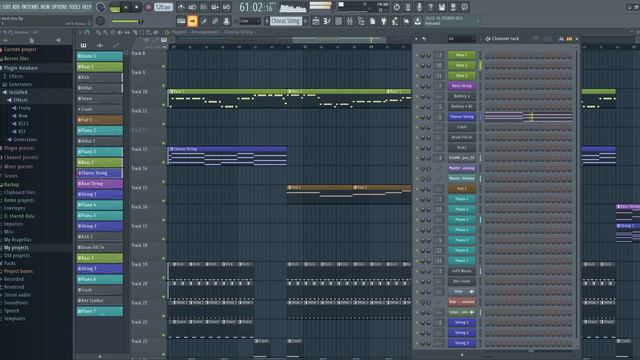The height and width of the screenshot is (360, 640).
Task: Click the export render icon beside save
Action: pyautogui.click(x=453, y=7)
